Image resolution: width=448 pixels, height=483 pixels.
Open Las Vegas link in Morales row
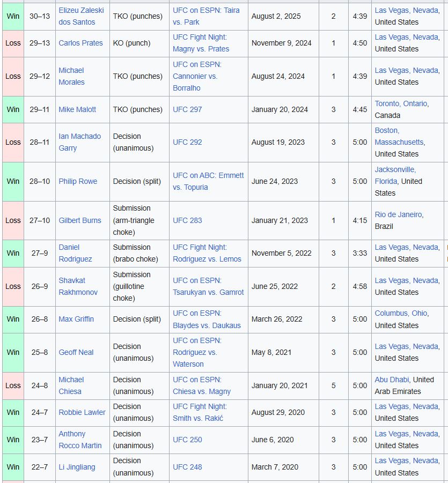point(407,70)
